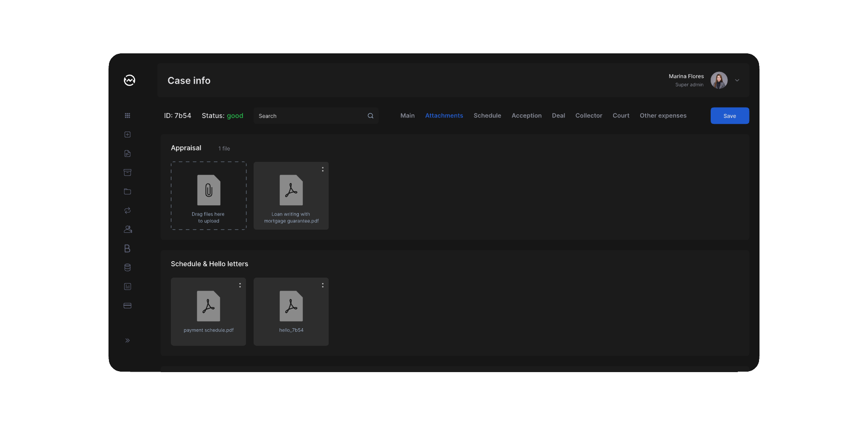The height and width of the screenshot is (425, 868).
Task: Click the credit card icon in sidebar
Action: [x=127, y=306]
